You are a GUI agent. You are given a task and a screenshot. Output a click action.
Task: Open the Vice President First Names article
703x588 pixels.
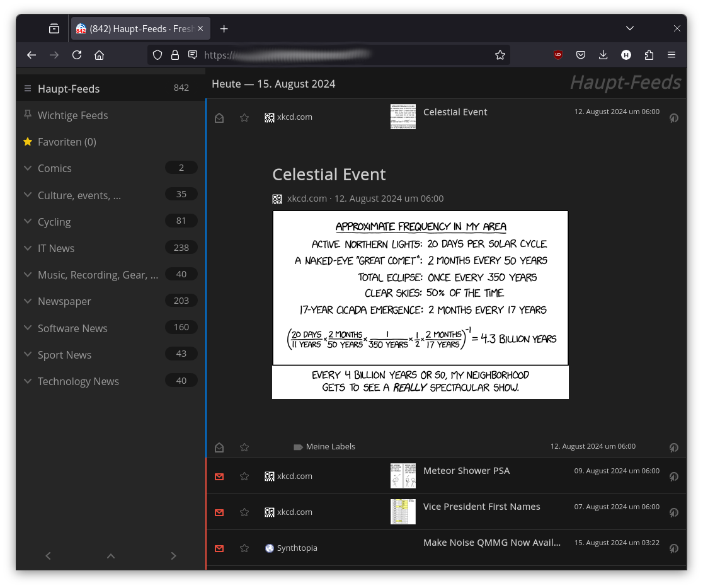tap(481, 506)
